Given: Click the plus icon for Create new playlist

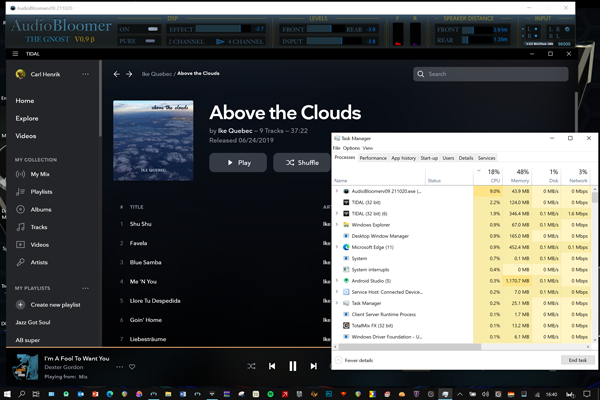Looking at the screenshot, I should coord(21,305).
